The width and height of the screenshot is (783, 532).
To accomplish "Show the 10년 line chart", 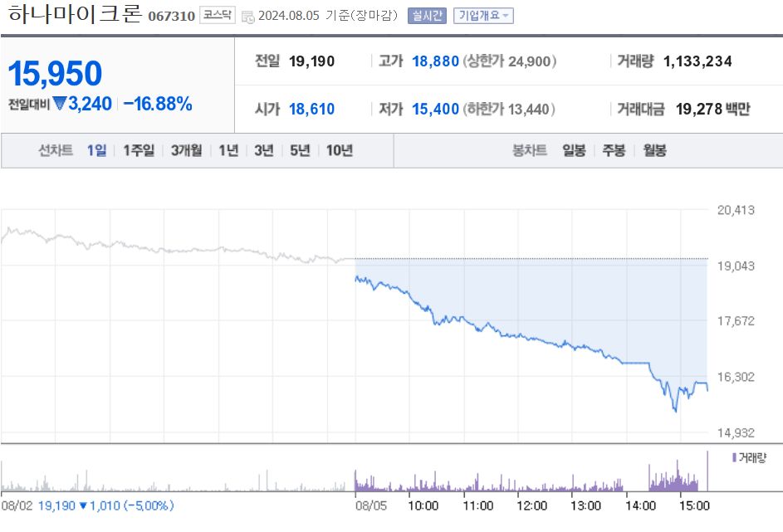I will click(340, 150).
